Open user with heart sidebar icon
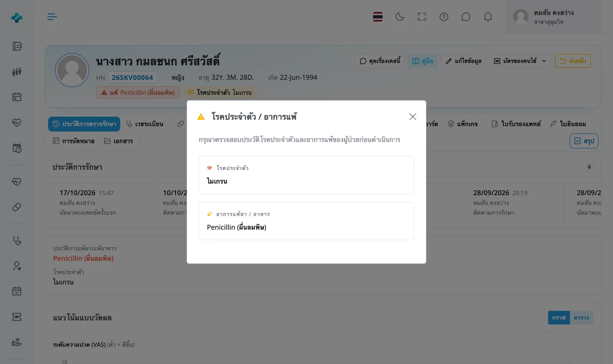613x364 pixels. (17, 266)
